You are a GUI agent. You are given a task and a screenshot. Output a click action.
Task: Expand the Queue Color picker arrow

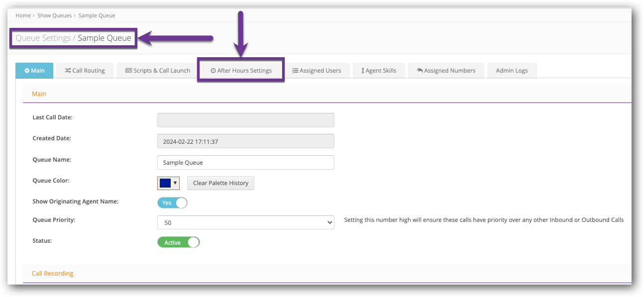(x=175, y=183)
